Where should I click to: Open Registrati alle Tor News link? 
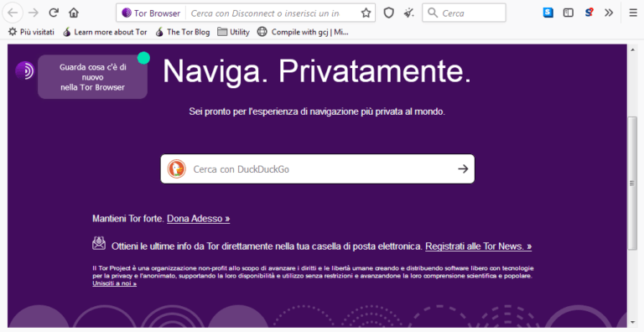(x=479, y=246)
